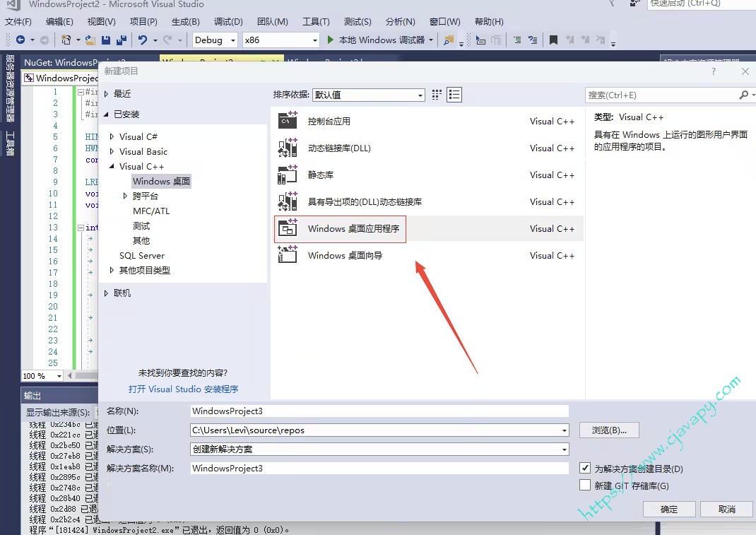Screen dimensions: 756x535
Task: Click the uncomment lines toolbar icon
Action: pos(533,40)
